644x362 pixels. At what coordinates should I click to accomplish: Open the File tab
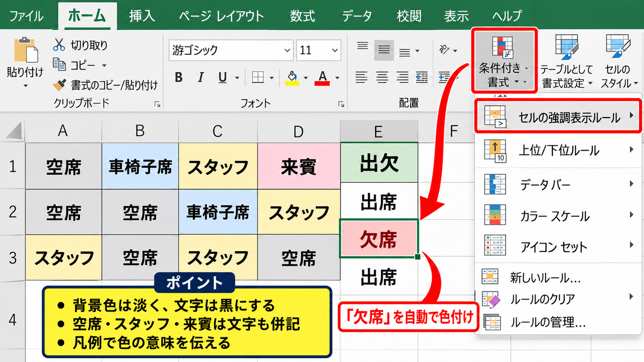coord(26,16)
